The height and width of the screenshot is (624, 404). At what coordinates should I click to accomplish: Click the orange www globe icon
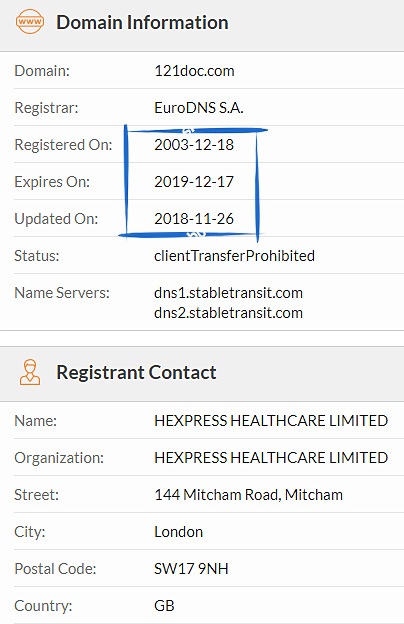coord(30,21)
